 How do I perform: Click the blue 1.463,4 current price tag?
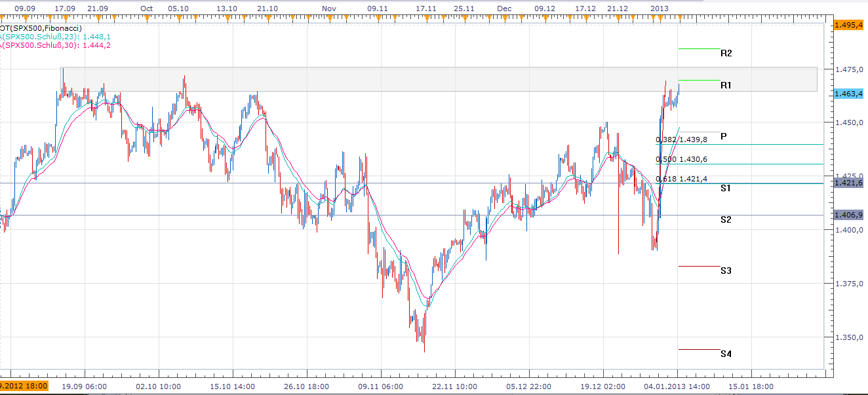point(848,94)
